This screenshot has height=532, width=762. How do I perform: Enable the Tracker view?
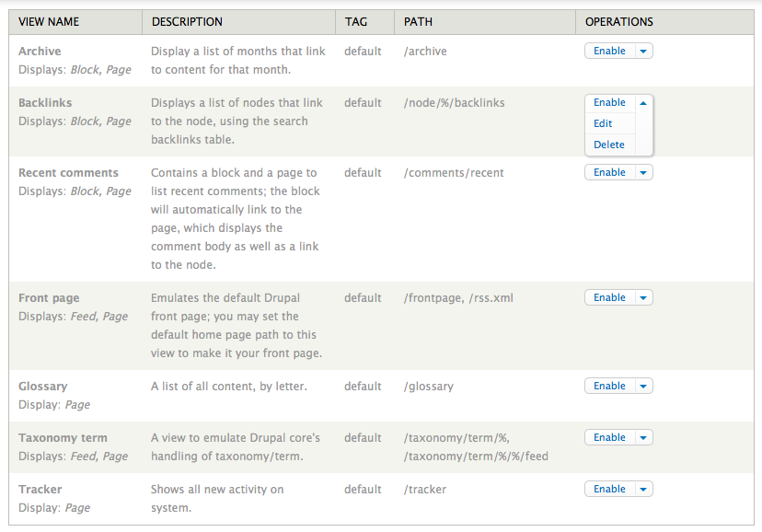coord(609,489)
